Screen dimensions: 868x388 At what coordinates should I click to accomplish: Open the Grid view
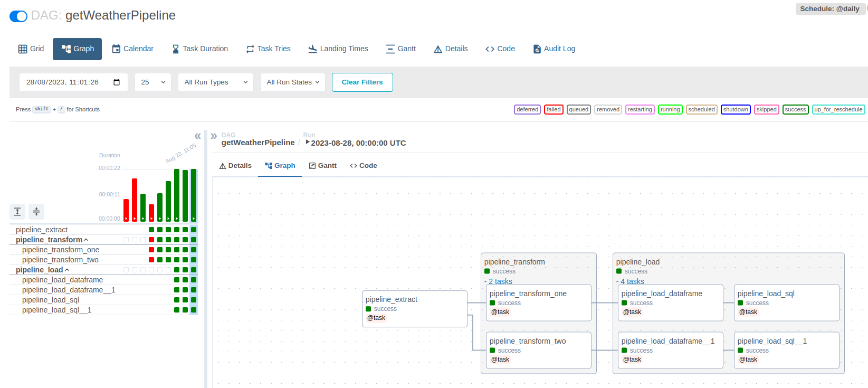(31, 49)
